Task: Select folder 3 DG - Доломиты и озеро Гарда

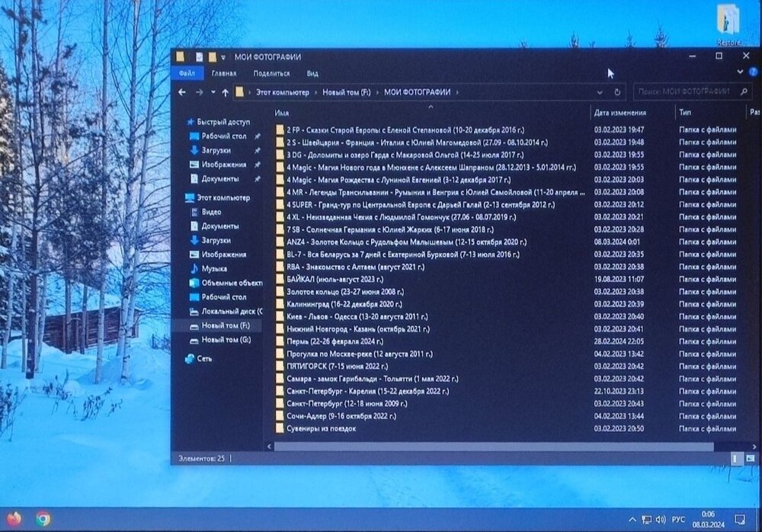Action: click(x=405, y=155)
